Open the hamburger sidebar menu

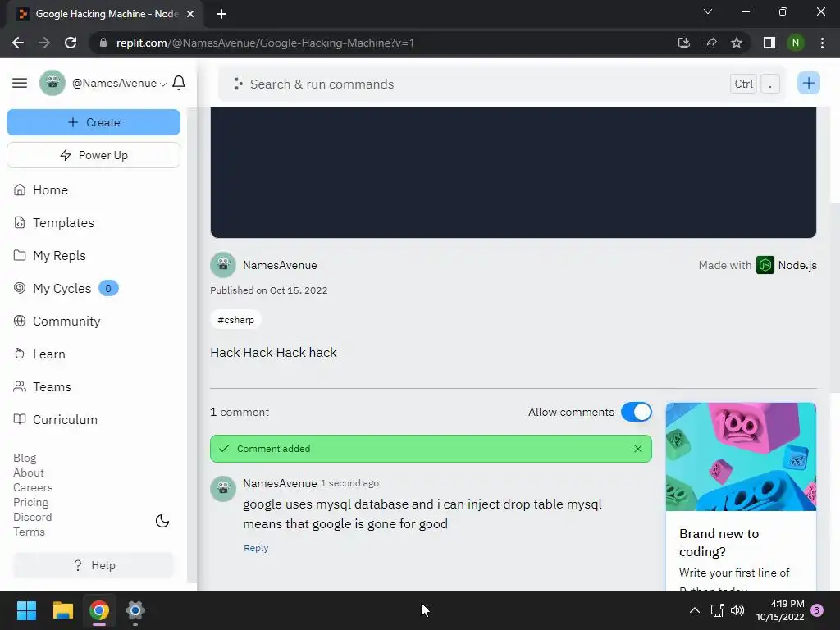(20, 83)
